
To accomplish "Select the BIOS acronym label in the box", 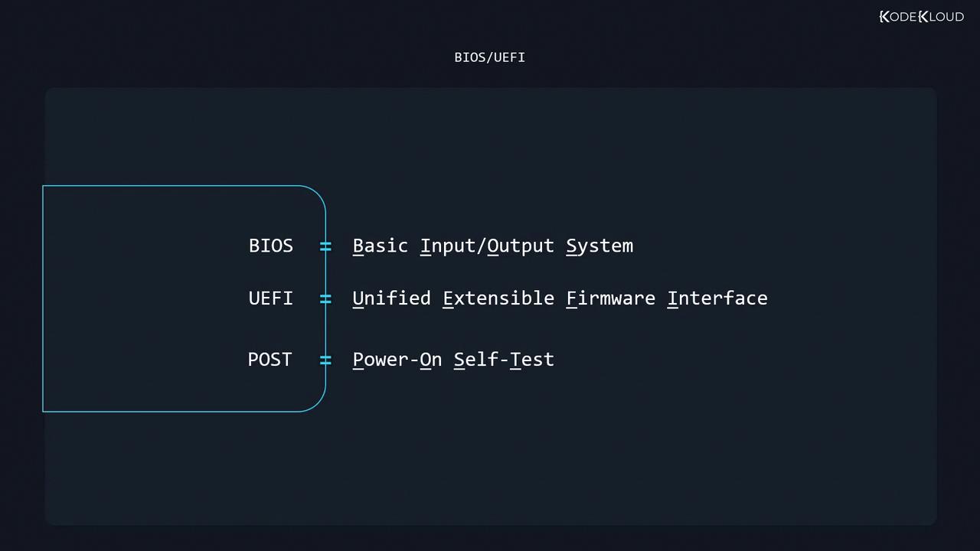I will [270, 246].
